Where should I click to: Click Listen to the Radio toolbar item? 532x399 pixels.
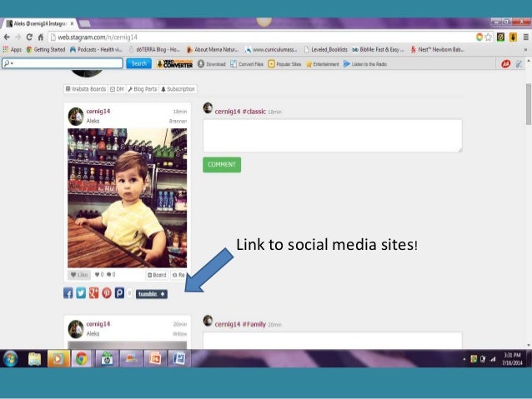[x=365, y=64]
